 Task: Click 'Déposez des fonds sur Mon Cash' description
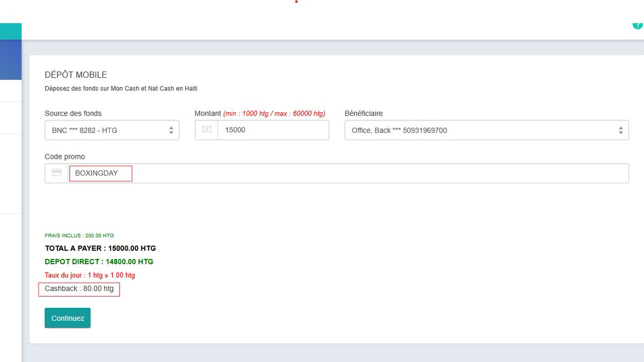pyautogui.click(x=121, y=89)
